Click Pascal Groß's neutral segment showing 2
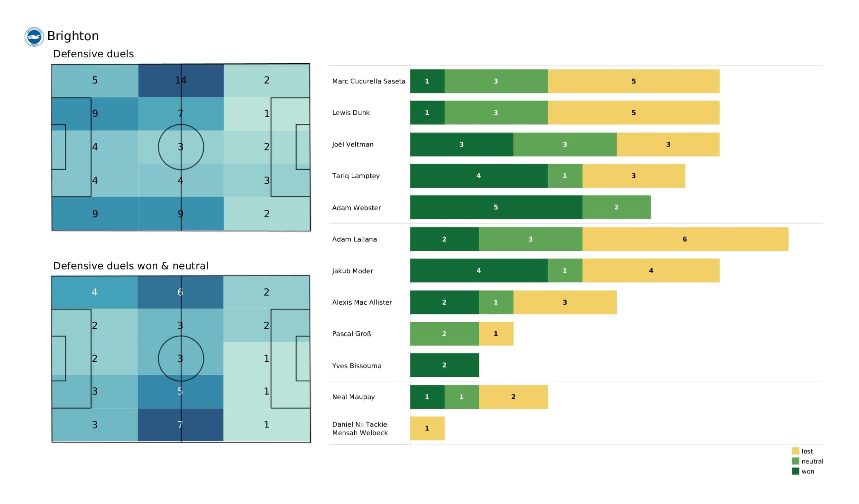This screenshot has height=504, width=859. [x=444, y=334]
